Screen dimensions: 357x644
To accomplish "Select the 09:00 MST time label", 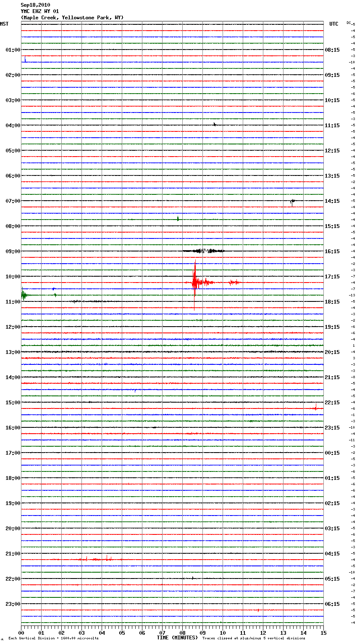I will (13, 251).
